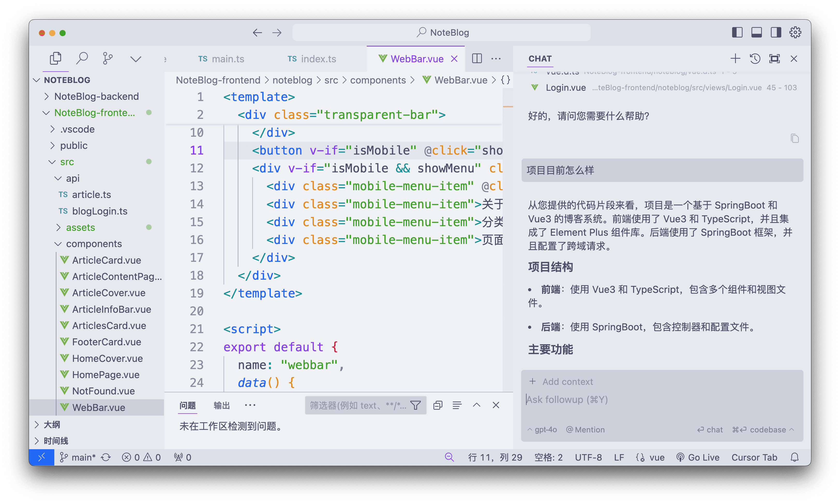Open editor more actions ellipsis

click(x=496, y=59)
